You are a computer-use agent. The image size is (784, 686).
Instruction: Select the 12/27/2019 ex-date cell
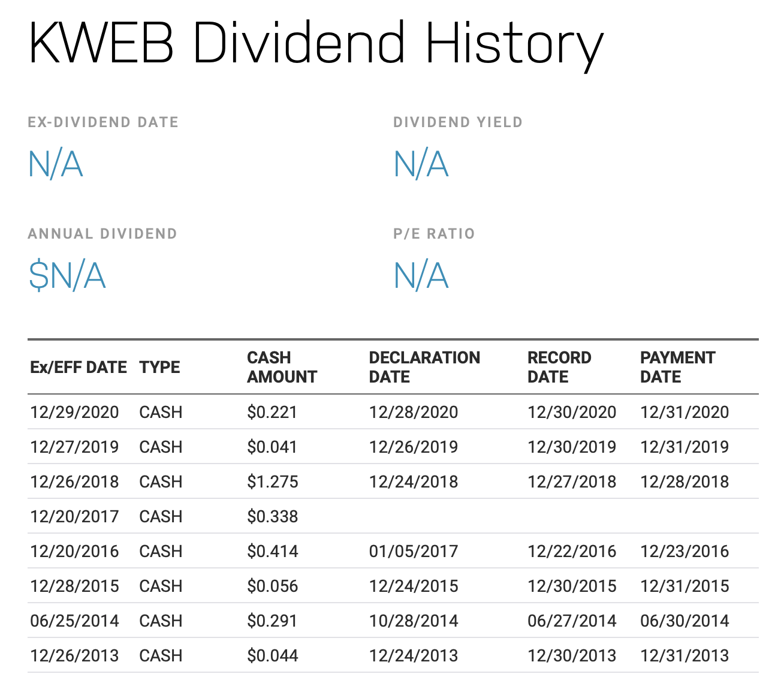[x=74, y=447]
